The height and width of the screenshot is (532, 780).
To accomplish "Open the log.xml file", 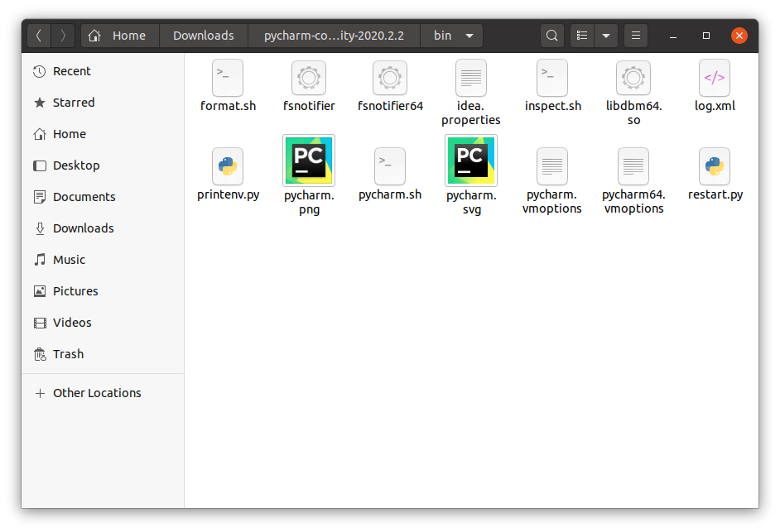I will point(714,77).
